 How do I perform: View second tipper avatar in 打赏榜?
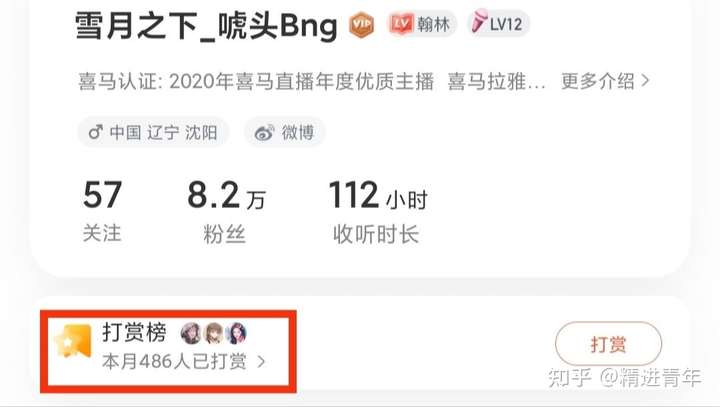click(214, 333)
